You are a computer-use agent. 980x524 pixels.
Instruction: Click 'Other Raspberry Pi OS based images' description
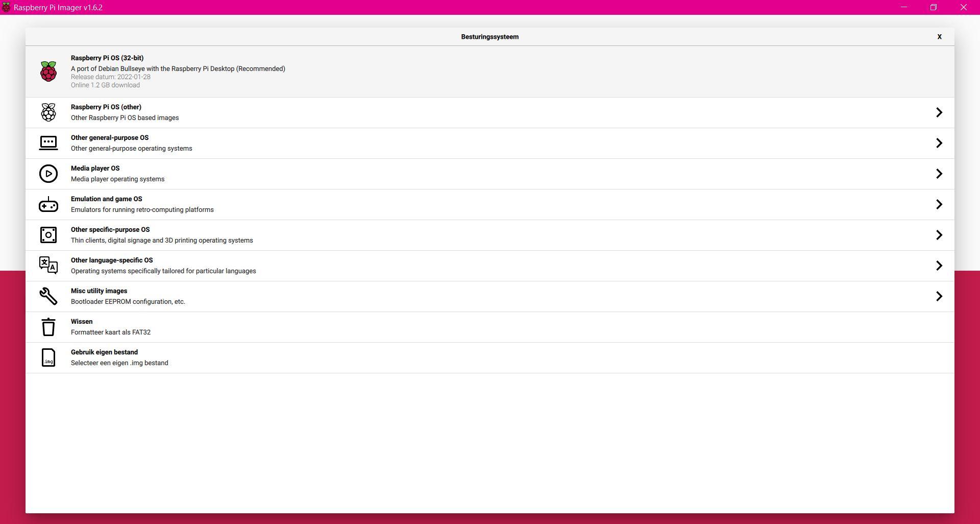[x=125, y=118]
